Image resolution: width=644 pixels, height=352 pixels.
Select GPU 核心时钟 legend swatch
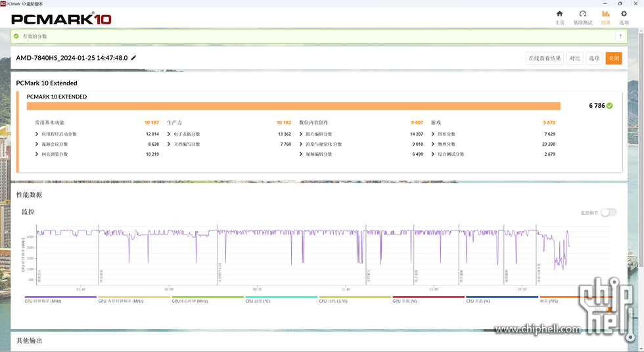tap(208, 297)
